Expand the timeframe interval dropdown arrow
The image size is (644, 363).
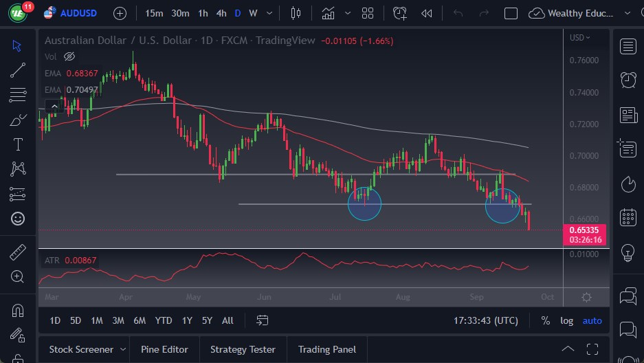point(269,13)
